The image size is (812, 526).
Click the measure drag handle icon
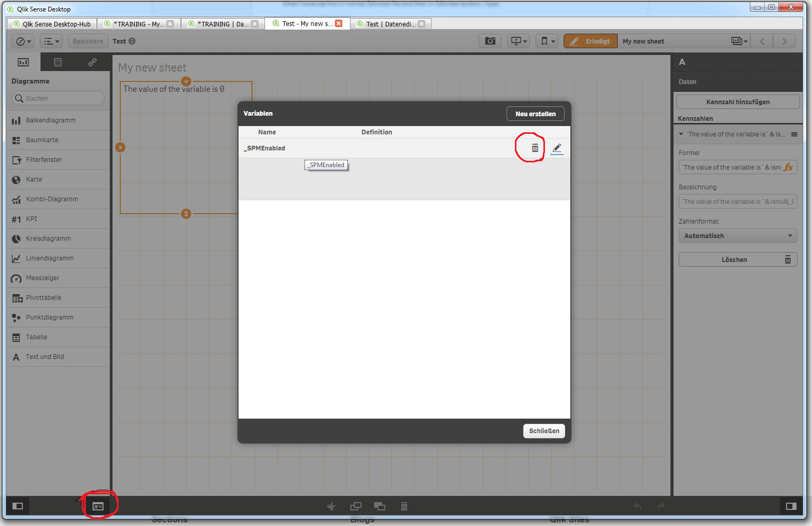coord(794,134)
